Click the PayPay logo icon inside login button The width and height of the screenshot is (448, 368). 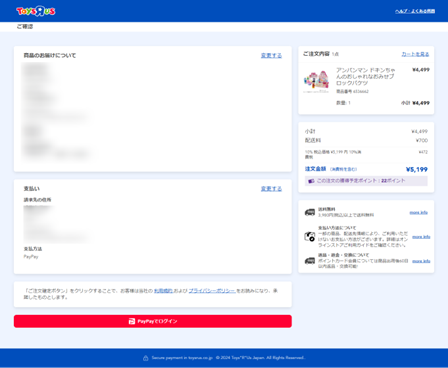point(132,321)
